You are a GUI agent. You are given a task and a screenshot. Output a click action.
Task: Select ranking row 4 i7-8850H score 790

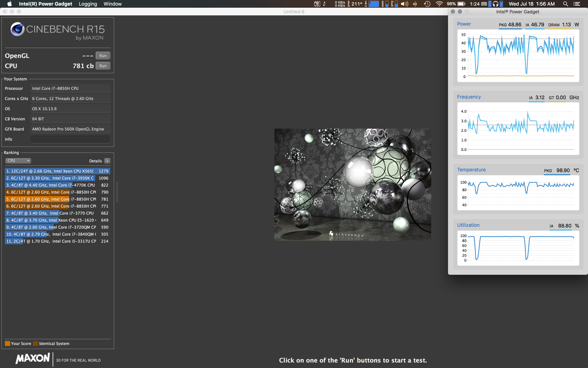click(58, 192)
